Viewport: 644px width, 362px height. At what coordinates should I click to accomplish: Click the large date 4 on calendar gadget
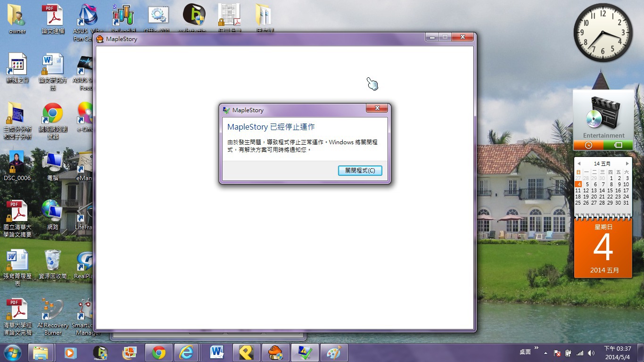click(x=603, y=247)
